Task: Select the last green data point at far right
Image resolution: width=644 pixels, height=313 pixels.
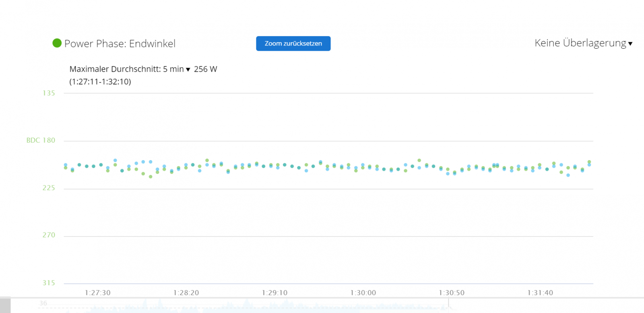Action: [589, 162]
